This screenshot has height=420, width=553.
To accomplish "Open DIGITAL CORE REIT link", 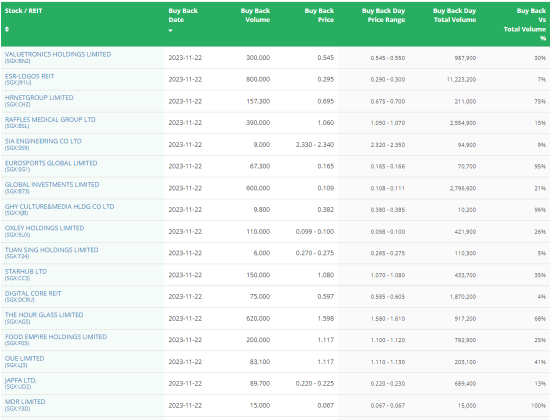I will 33,293.
